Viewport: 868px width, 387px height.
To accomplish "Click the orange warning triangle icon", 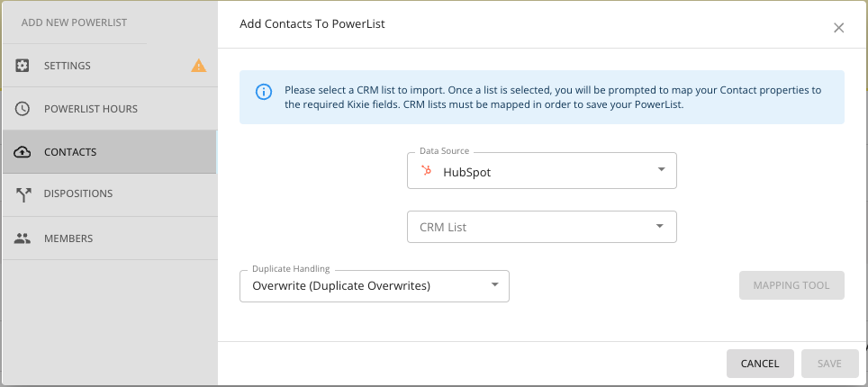I will tap(199, 66).
